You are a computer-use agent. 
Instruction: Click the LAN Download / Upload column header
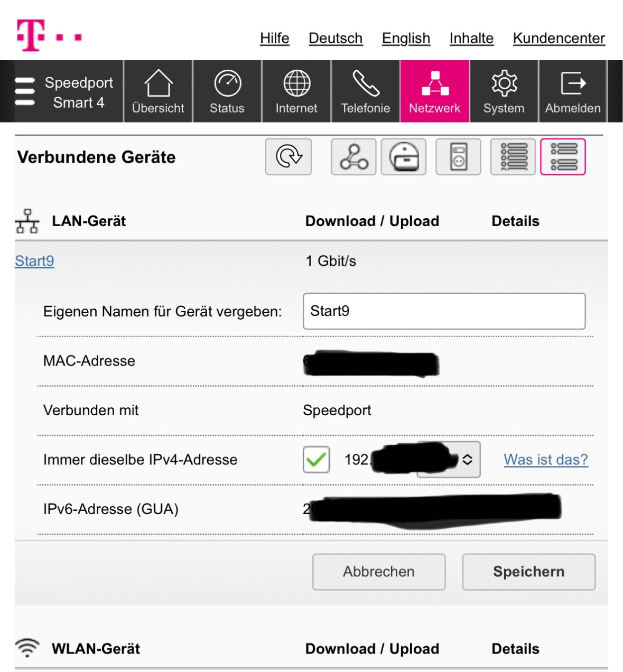(x=373, y=221)
